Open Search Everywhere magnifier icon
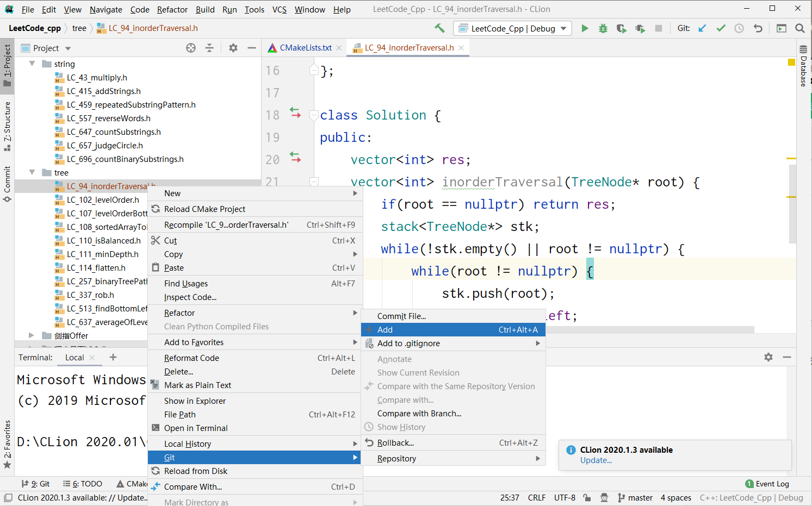Viewport: 812px width, 506px height. click(x=800, y=28)
